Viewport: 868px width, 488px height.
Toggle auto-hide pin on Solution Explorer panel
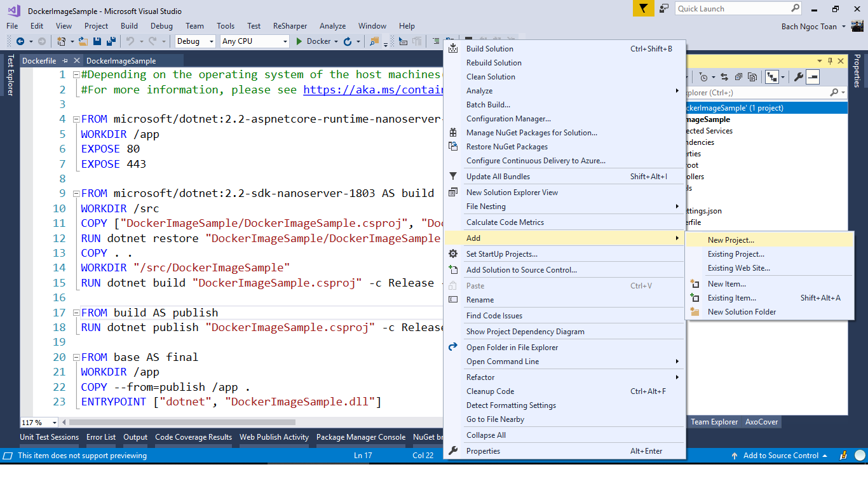pos(829,61)
